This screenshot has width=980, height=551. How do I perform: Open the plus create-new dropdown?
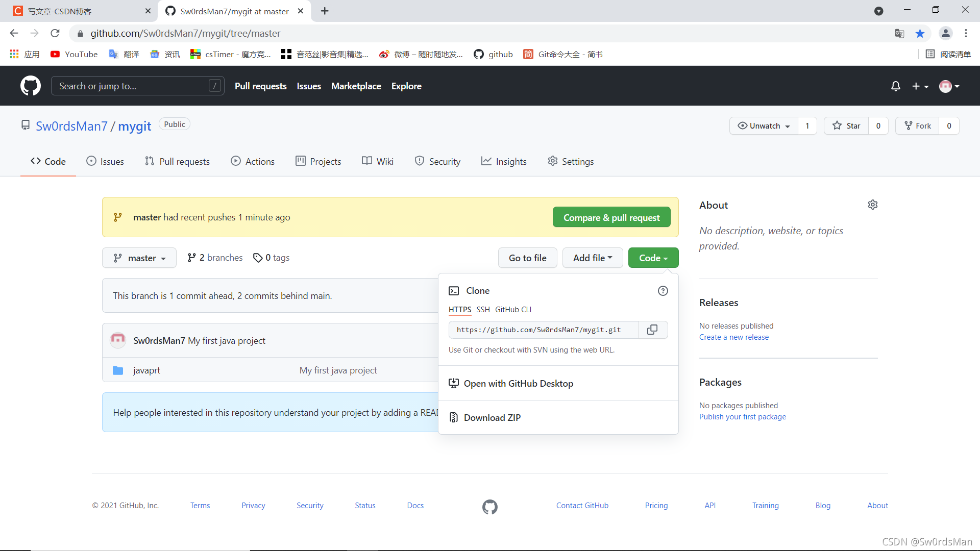(x=920, y=86)
